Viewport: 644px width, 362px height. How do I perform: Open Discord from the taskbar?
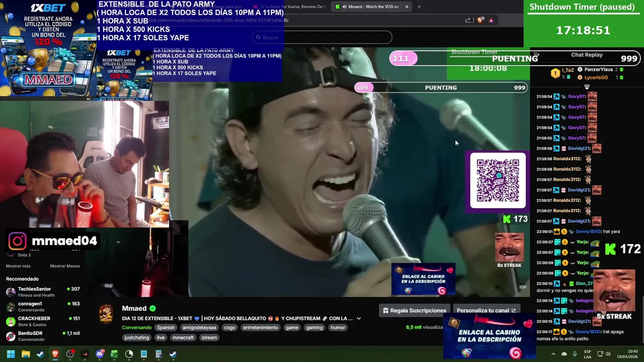click(100, 354)
